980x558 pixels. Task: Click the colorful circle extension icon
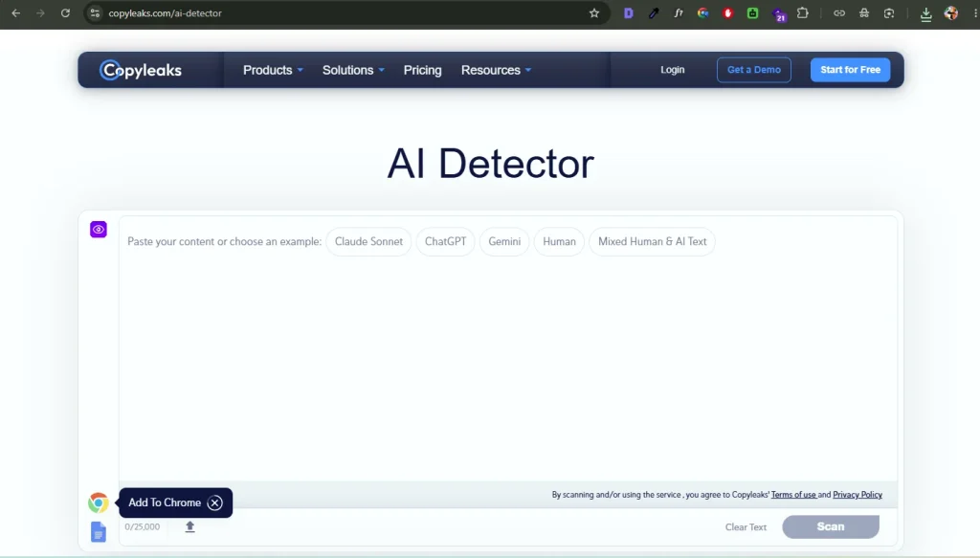[703, 12]
